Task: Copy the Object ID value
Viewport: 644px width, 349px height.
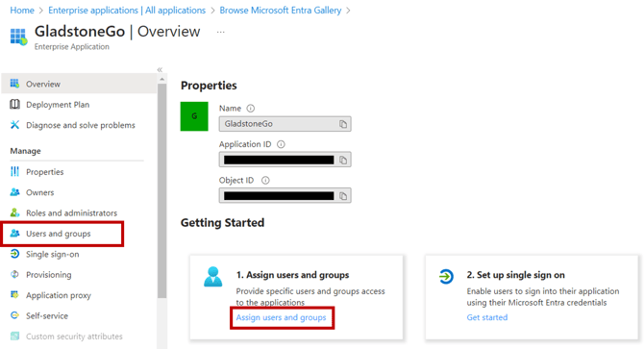Action: 343,196
